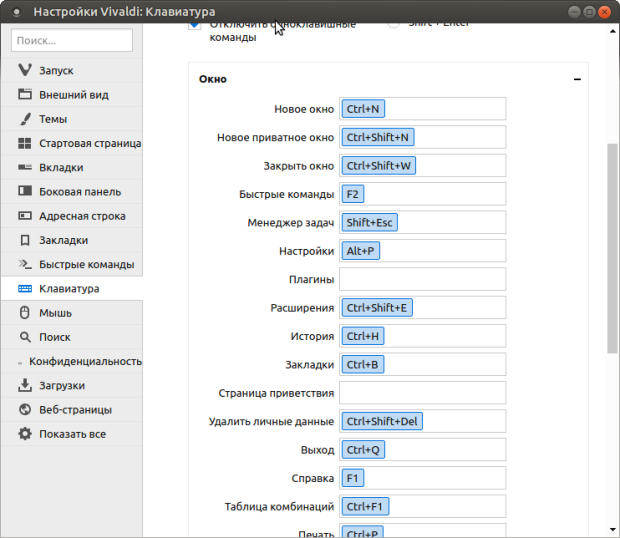
Task: Switch to Боковая панель settings
Action: [80, 192]
